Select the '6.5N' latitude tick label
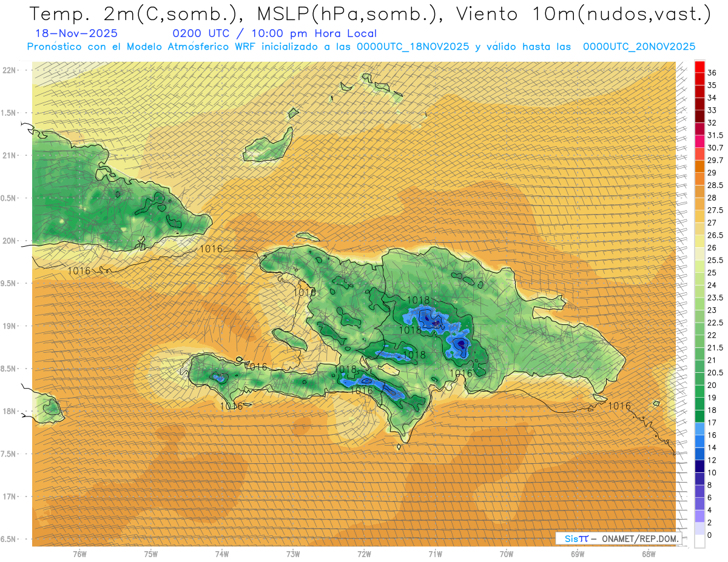 tap(8, 539)
